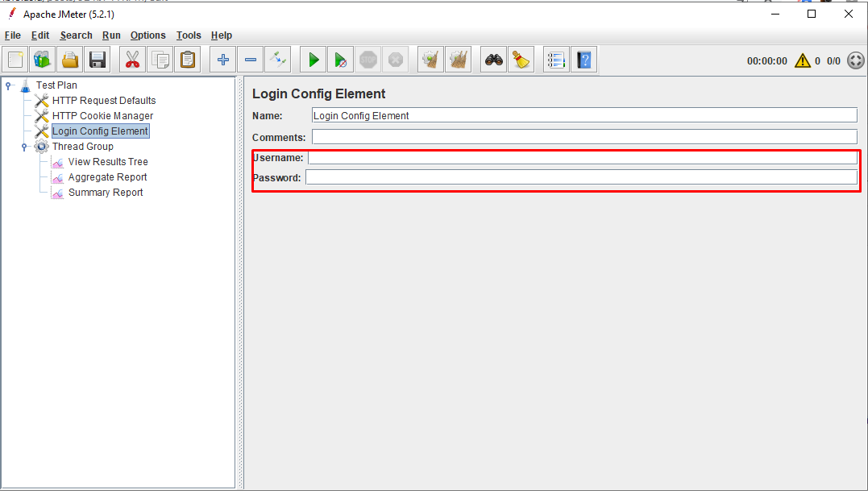This screenshot has height=494, width=868.
Task: Click the Open file folder icon
Action: pos(70,60)
